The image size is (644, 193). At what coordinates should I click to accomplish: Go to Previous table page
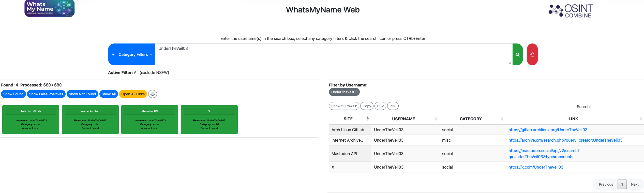[606, 184]
